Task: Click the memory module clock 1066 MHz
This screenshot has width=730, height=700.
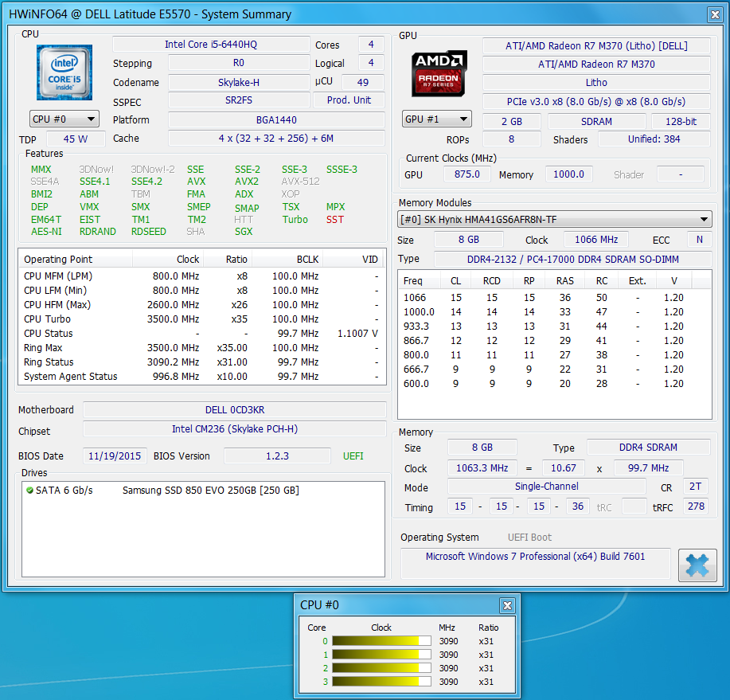Action: [x=596, y=240]
